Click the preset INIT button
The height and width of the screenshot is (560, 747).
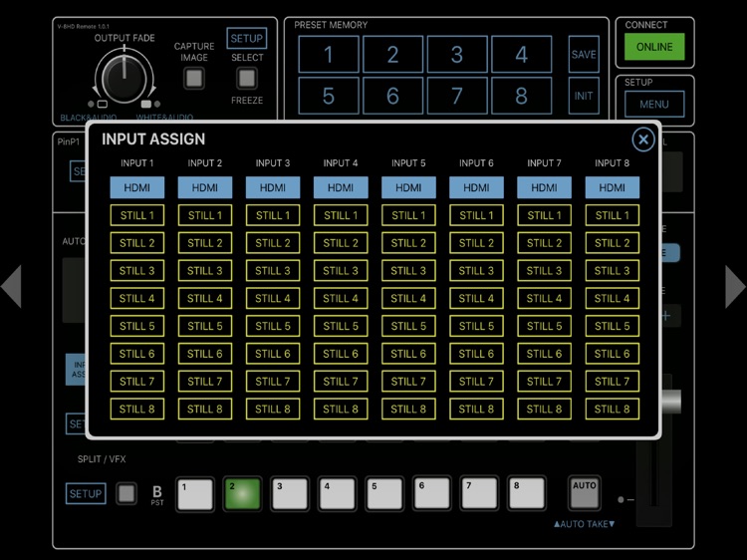pyautogui.click(x=584, y=96)
